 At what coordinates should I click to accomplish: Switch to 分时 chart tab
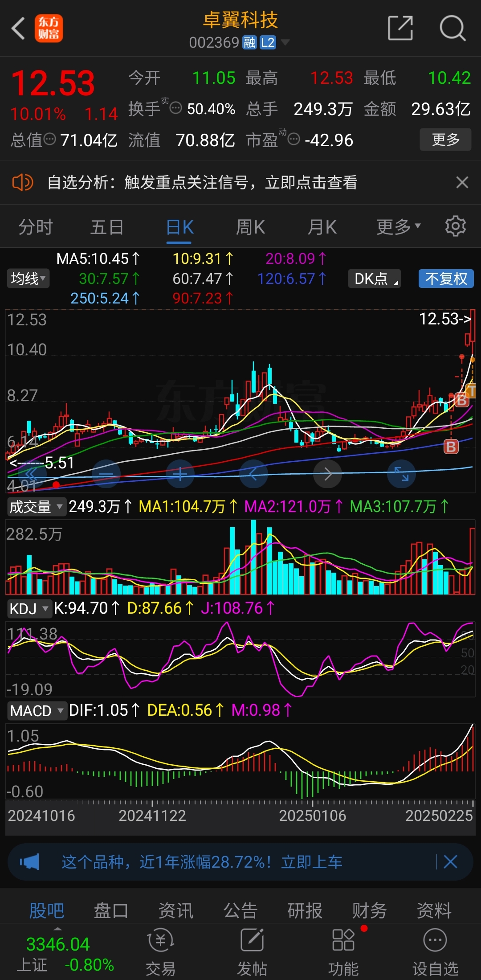coord(35,227)
